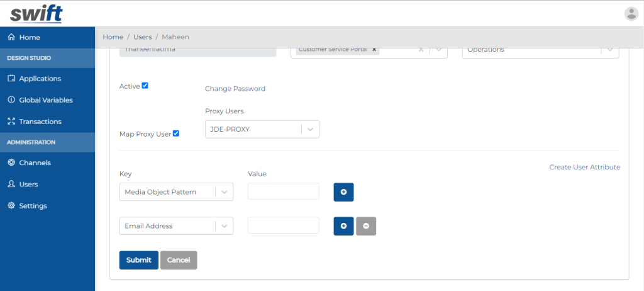Expand the Operations dropdown

[609, 49]
